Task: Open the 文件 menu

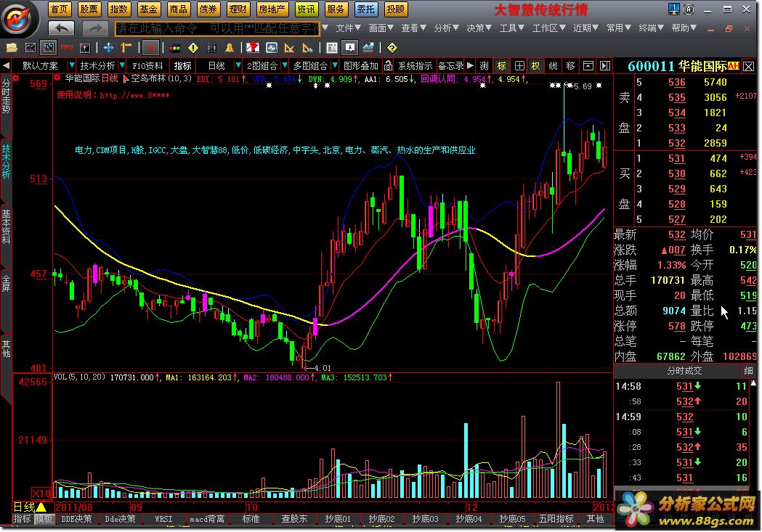Action: point(348,28)
